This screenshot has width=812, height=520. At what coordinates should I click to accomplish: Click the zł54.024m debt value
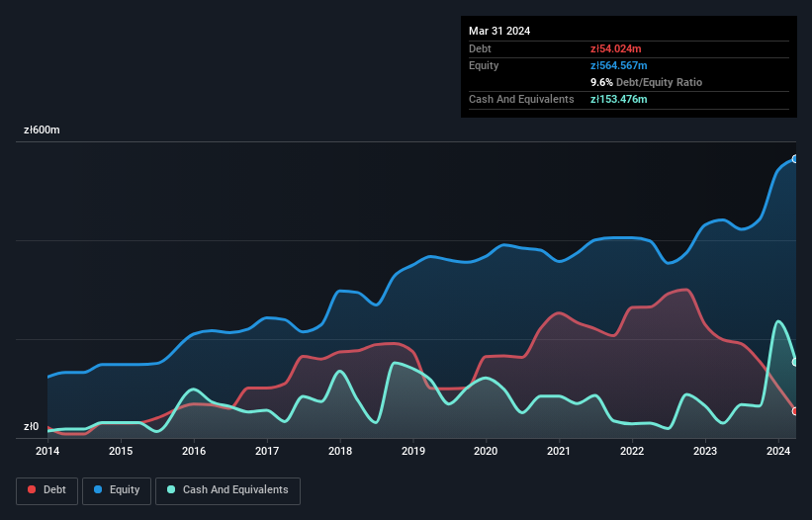tap(616, 48)
